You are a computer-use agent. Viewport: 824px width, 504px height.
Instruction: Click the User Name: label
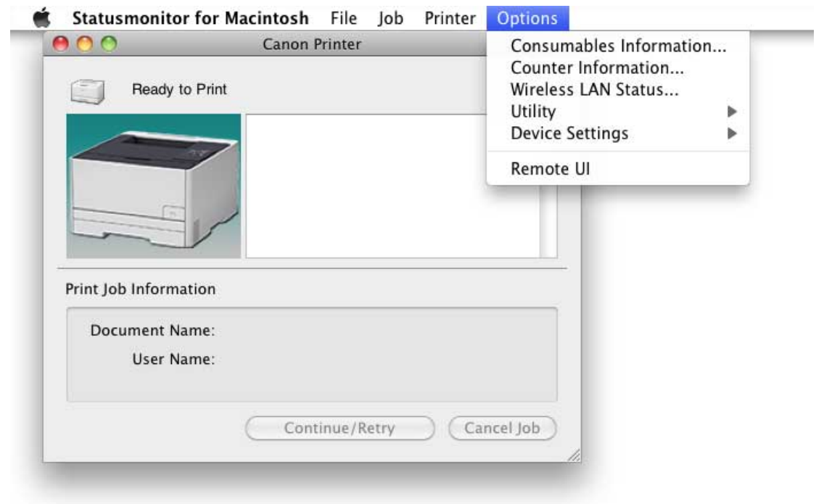coord(173,359)
